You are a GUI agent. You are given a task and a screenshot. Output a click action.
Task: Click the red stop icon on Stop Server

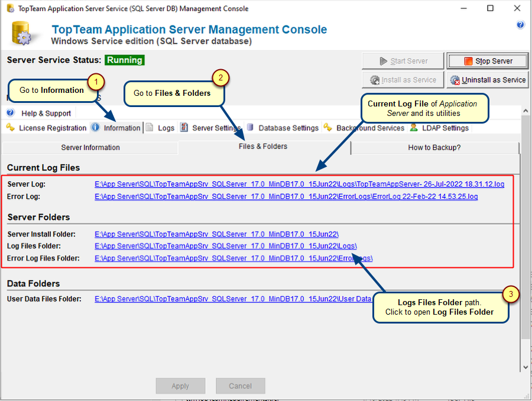pyautogui.click(x=468, y=61)
